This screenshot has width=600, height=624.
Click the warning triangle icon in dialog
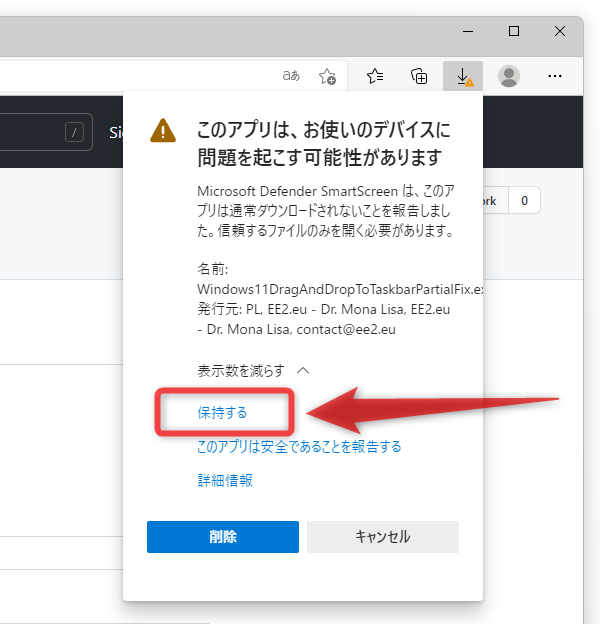click(163, 131)
